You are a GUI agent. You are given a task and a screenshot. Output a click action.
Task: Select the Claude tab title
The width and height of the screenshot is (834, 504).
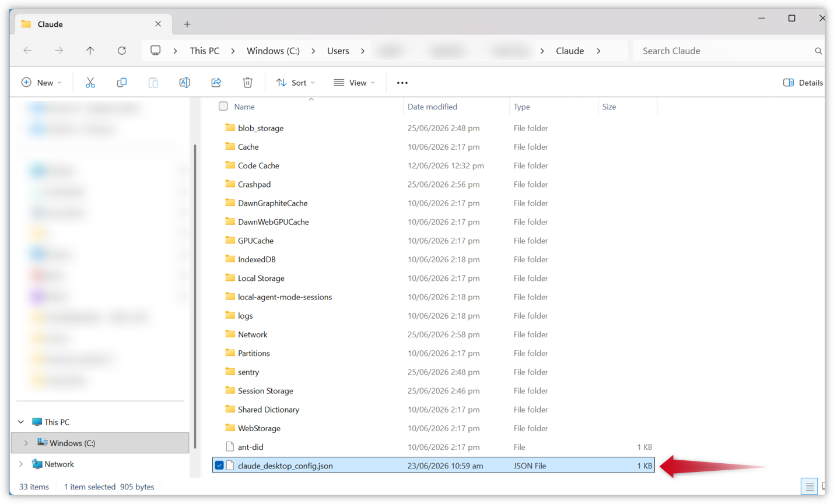pyautogui.click(x=50, y=24)
